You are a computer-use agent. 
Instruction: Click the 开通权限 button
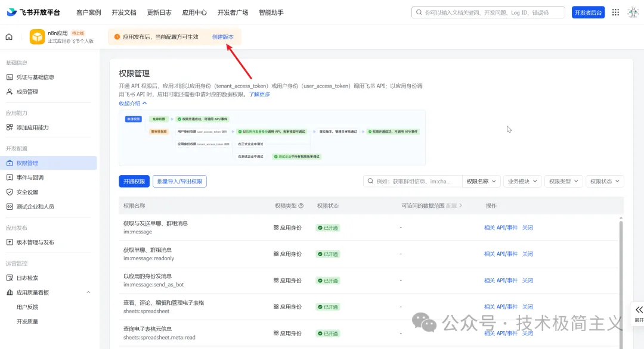point(134,181)
